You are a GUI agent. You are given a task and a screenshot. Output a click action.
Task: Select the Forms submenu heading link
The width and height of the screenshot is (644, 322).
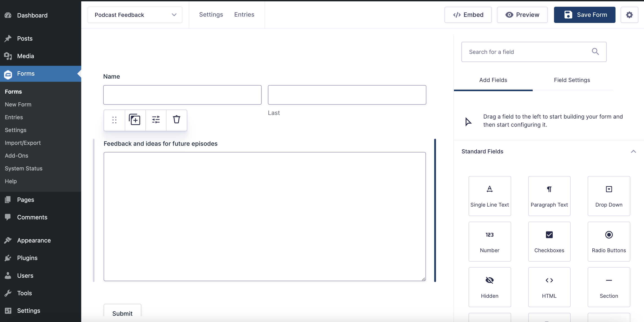coord(13,92)
